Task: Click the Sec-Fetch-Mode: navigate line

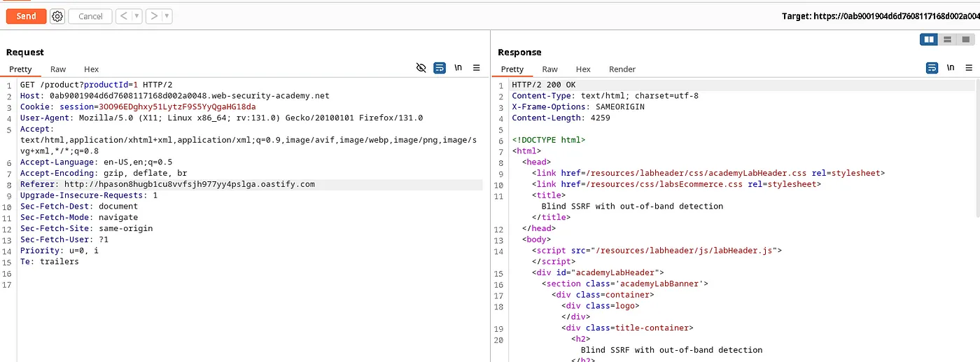Action: [x=79, y=218]
